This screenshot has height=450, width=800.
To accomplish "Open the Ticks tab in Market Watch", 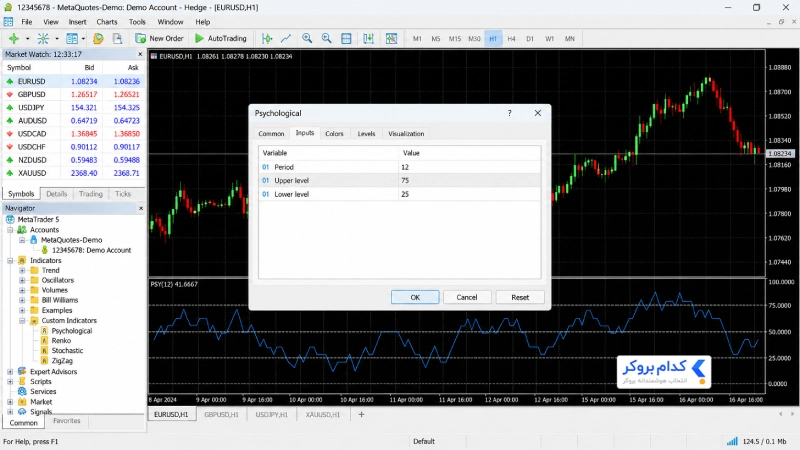I will point(123,194).
